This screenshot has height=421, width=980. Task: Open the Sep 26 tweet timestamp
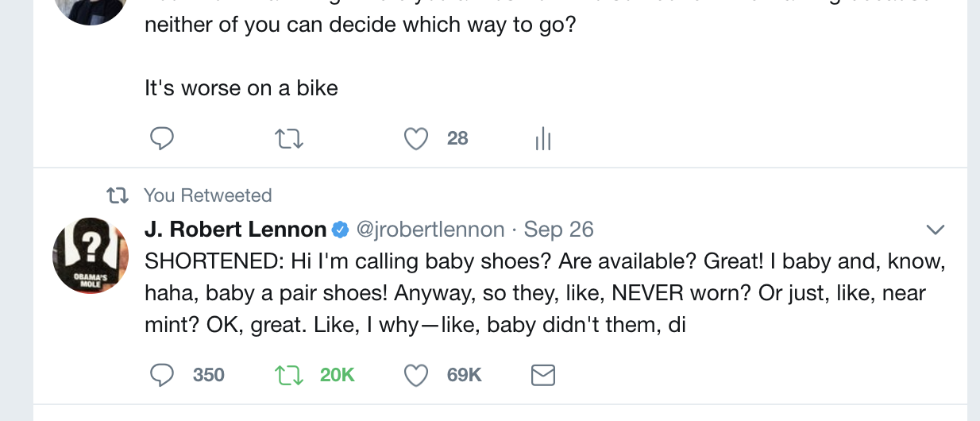click(559, 230)
